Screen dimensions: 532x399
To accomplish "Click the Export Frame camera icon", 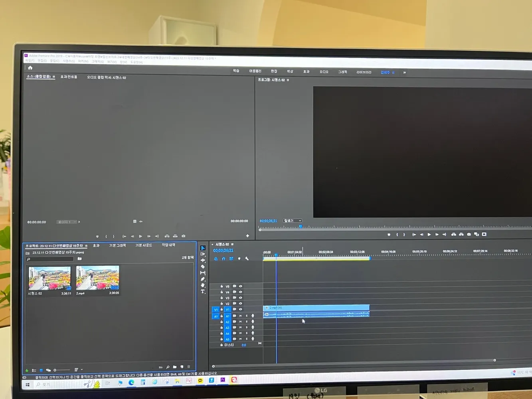I will tap(469, 234).
